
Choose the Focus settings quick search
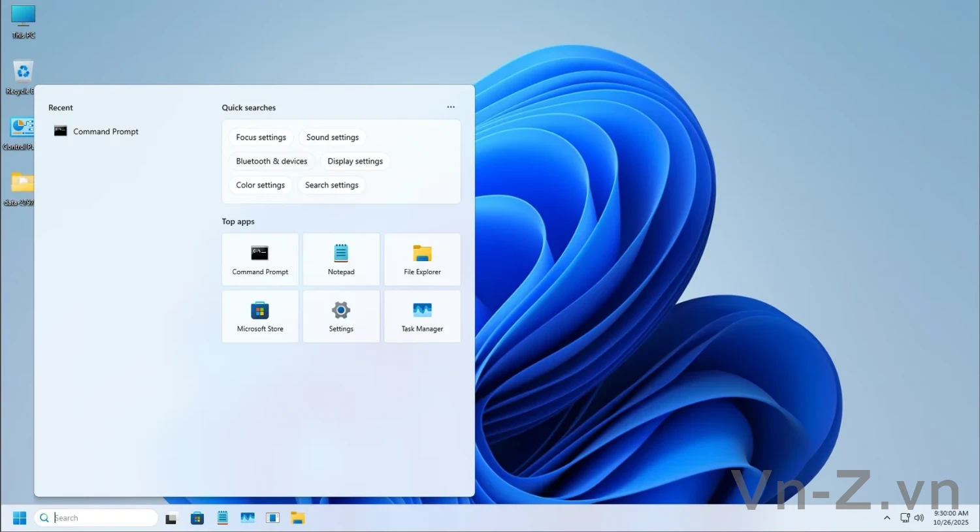pos(261,137)
